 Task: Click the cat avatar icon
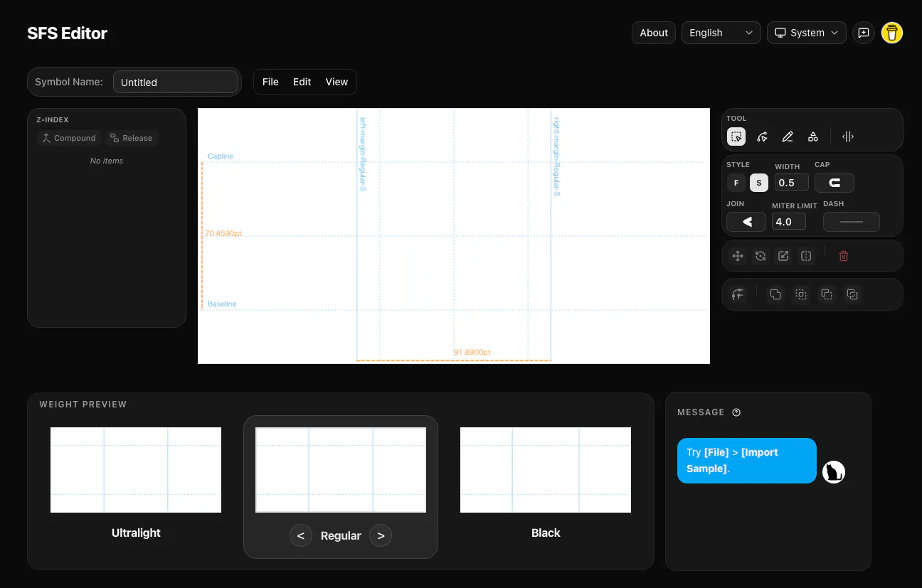click(x=834, y=472)
